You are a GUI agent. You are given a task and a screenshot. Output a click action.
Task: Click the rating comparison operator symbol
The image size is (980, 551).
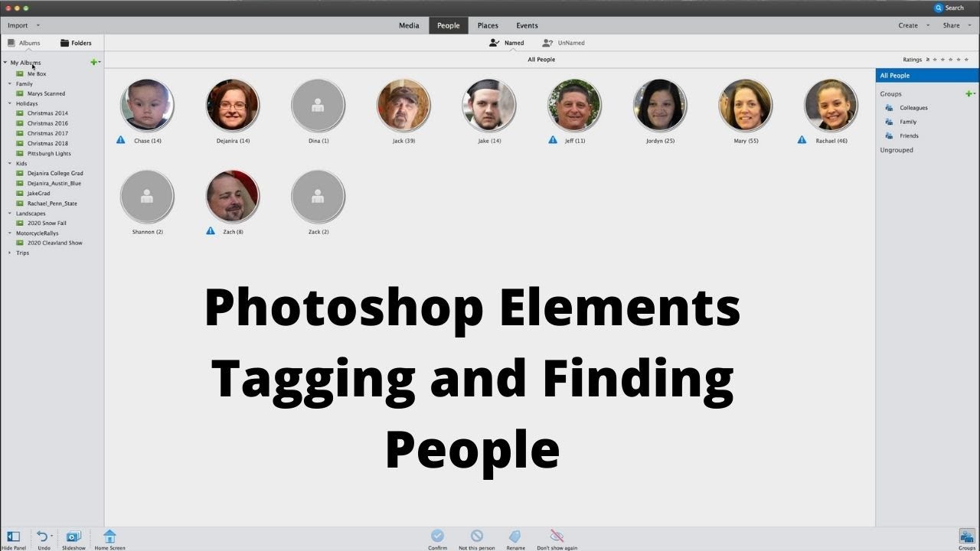[x=928, y=60]
